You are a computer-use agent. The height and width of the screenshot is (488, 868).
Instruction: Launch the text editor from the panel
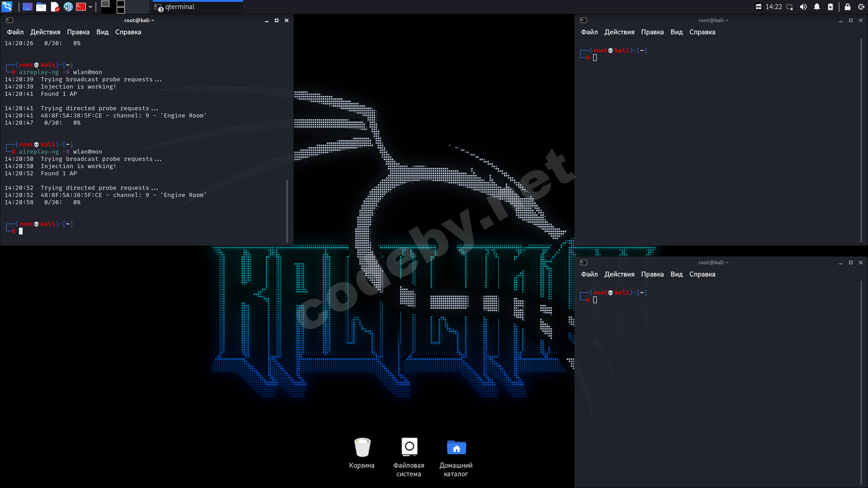tap(55, 7)
